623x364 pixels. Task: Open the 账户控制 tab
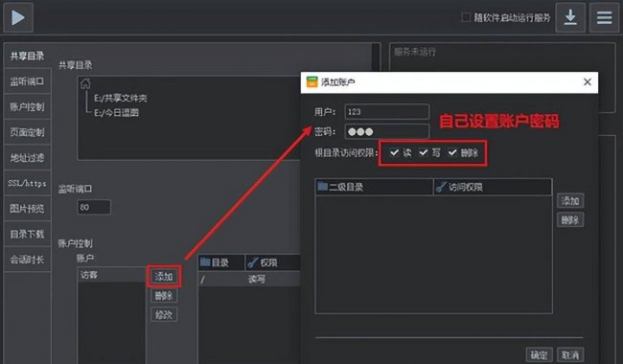tap(27, 106)
